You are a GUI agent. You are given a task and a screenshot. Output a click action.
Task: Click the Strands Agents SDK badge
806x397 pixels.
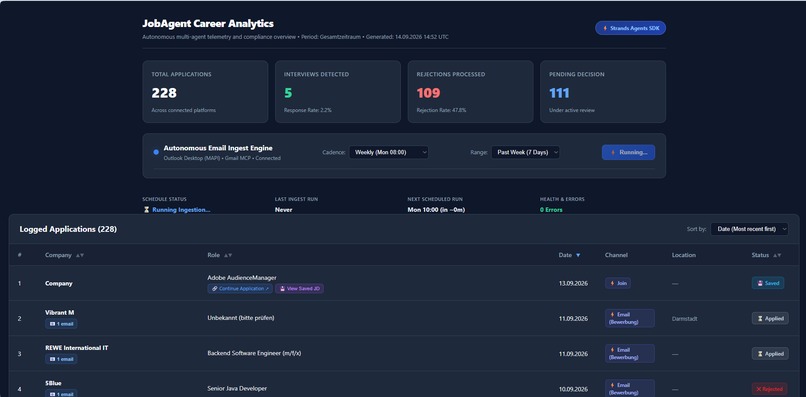click(x=630, y=28)
